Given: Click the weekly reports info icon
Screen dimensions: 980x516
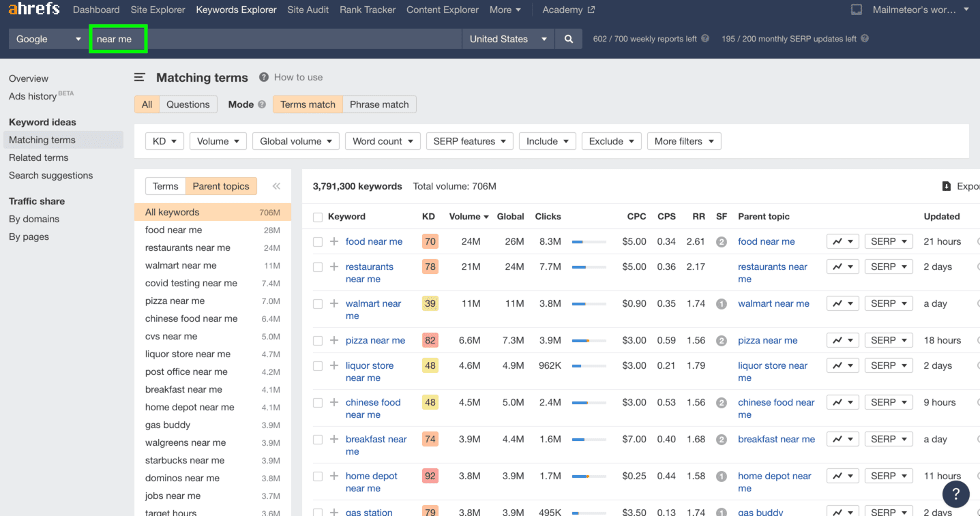Looking at the screenshot, I should coord(705,39).
